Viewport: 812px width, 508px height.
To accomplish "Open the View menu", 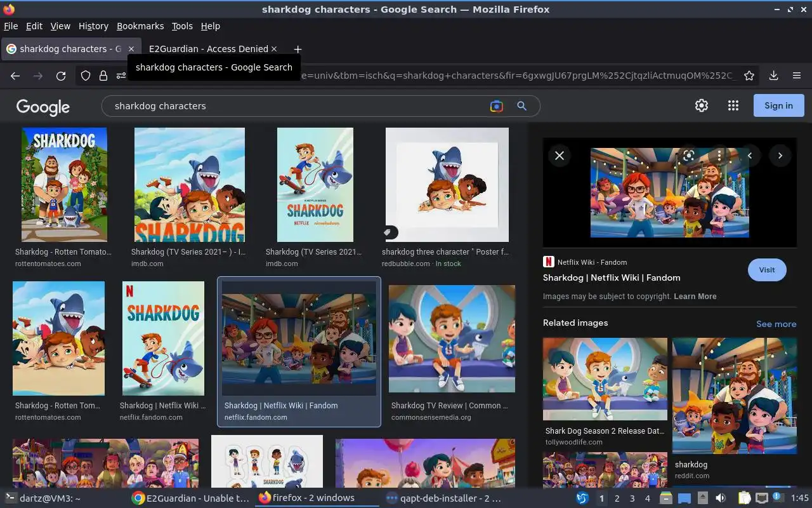I will pyautogui.click(x=60, y=26).
